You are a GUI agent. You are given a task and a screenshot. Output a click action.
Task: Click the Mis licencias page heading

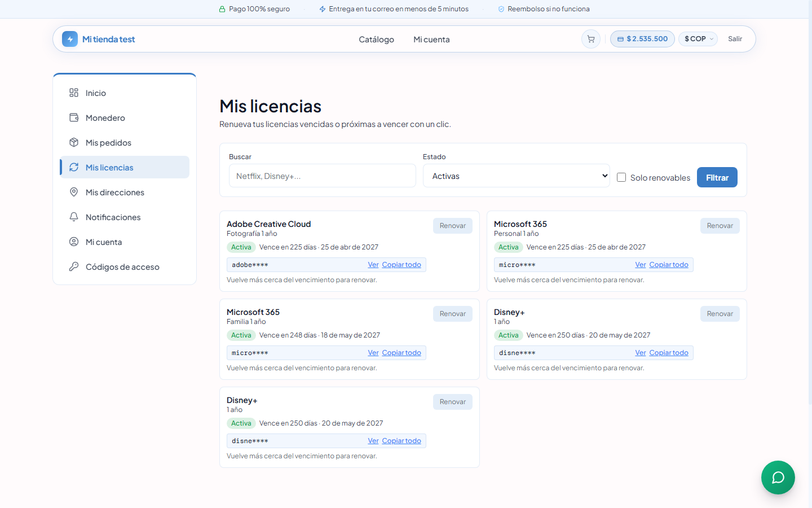tap(271, 106)
